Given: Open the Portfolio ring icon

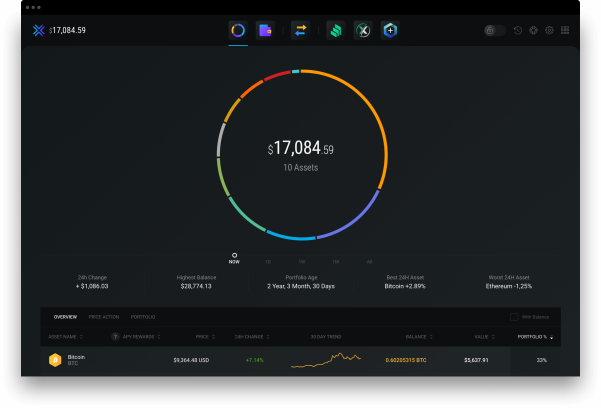Looking at the screenshot, I should 238,30.
